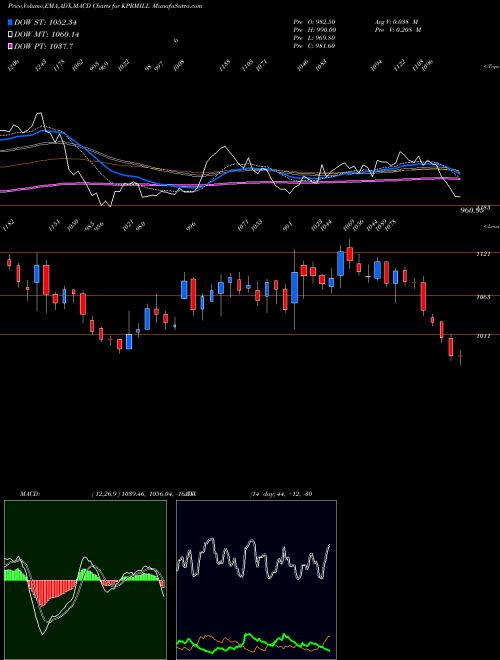The image size is (500, 660).
Task: Click the 'Pre H: 990.60' value
Action: [x=314, y=30]
